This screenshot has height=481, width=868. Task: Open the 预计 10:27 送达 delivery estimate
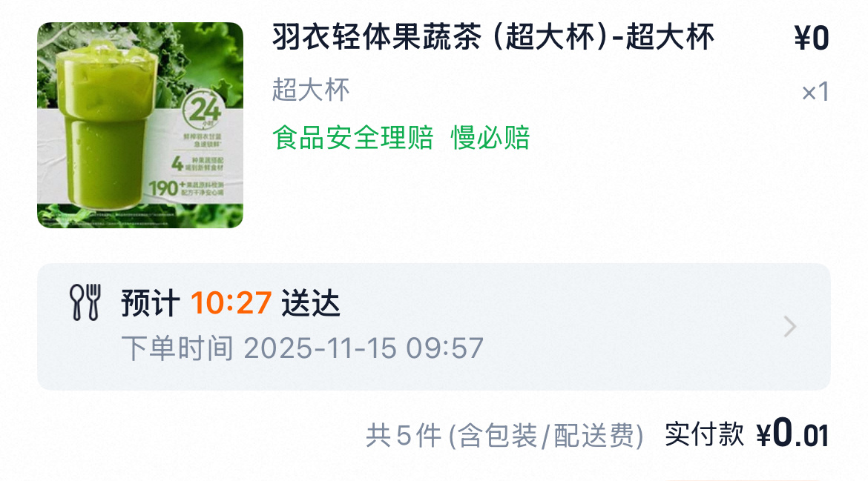click(x=231, y=303)
